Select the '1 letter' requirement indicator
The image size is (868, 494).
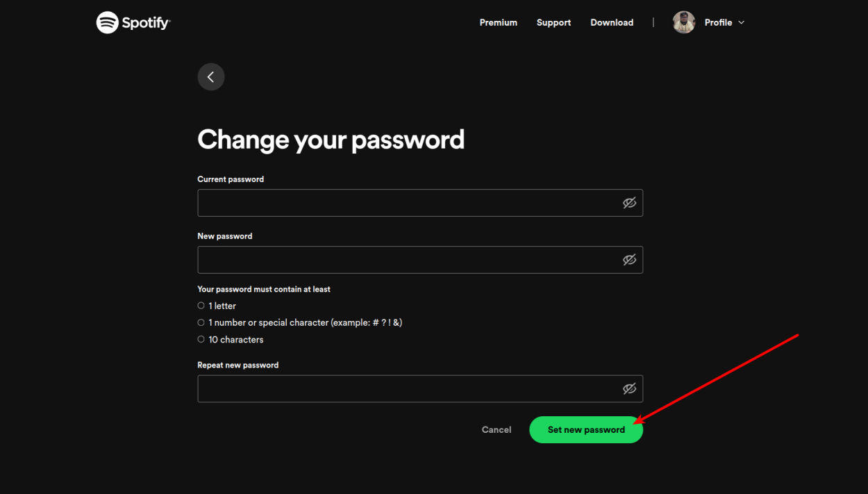pos(201,306)
